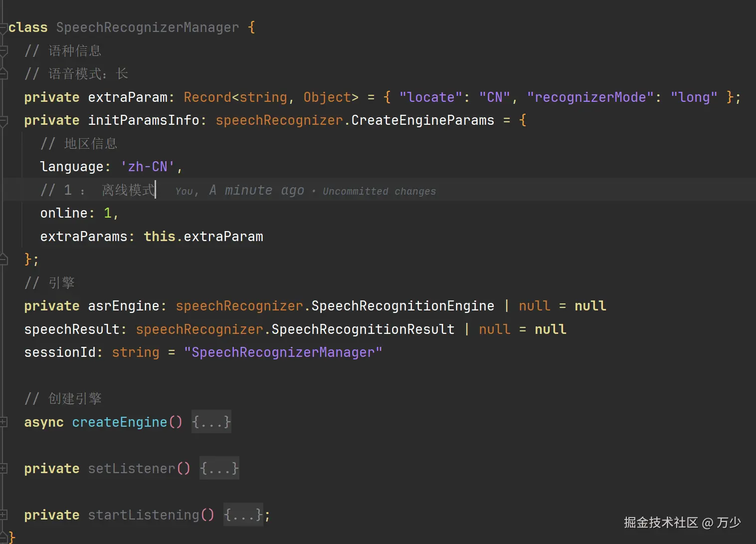This screenshot has width=756, height=544.
Task: Unfold the {...} placeholder after createEngine()
Action: click(211, 422)
